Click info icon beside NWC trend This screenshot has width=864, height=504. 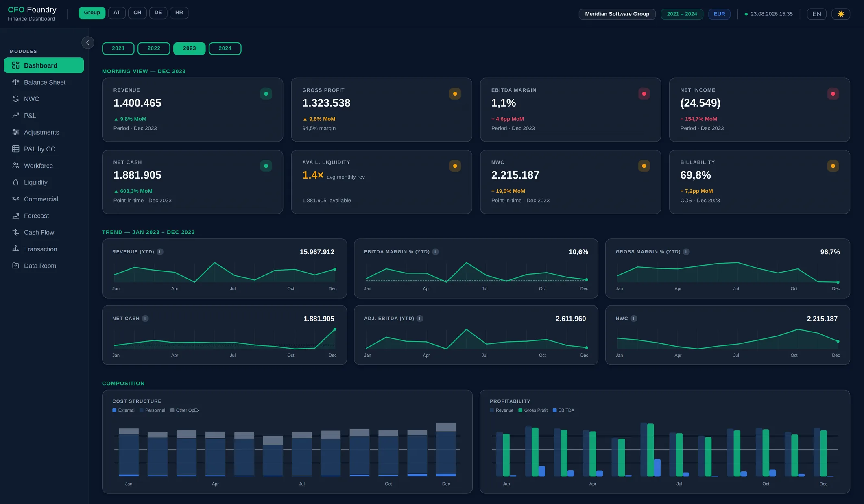click(634, 319)
